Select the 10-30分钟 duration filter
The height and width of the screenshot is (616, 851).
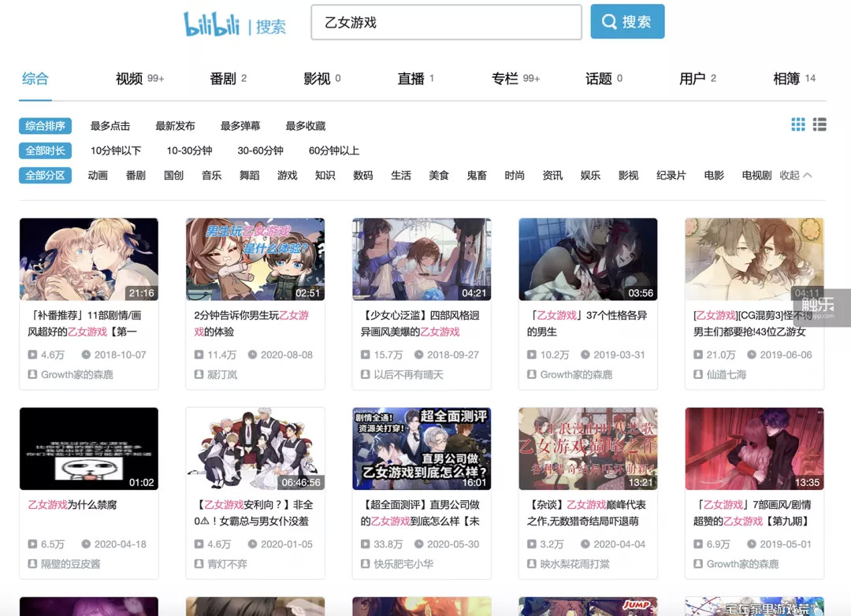click(x=189, y=150)
